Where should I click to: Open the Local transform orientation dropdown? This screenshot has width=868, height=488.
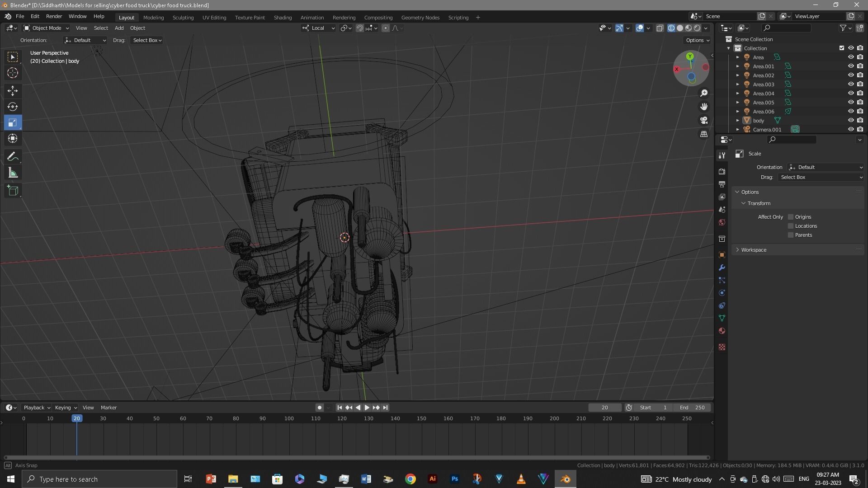click(318, 28)
